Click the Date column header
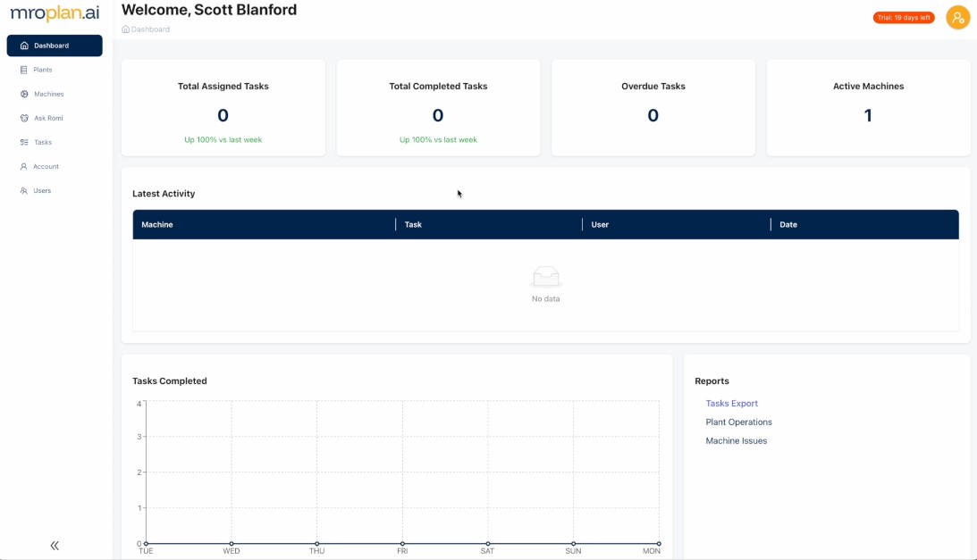 click(865, 224)
